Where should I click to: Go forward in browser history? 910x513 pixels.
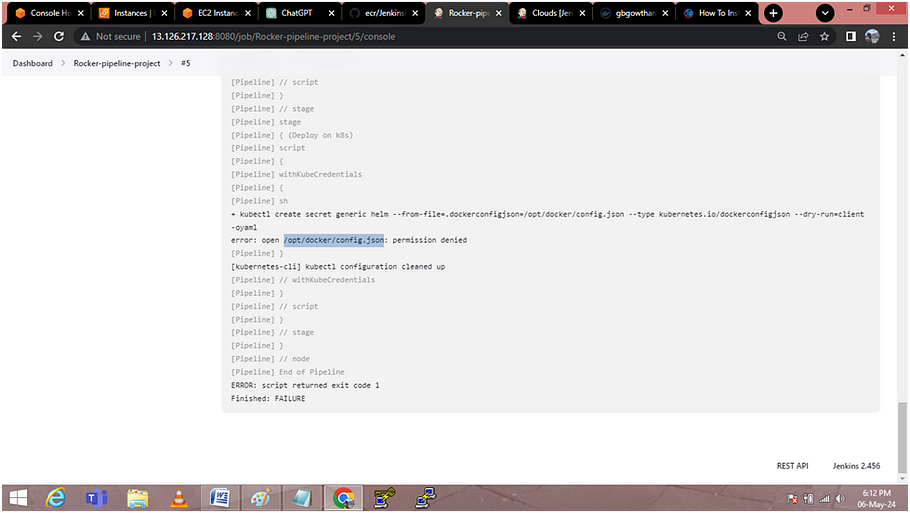37,37
